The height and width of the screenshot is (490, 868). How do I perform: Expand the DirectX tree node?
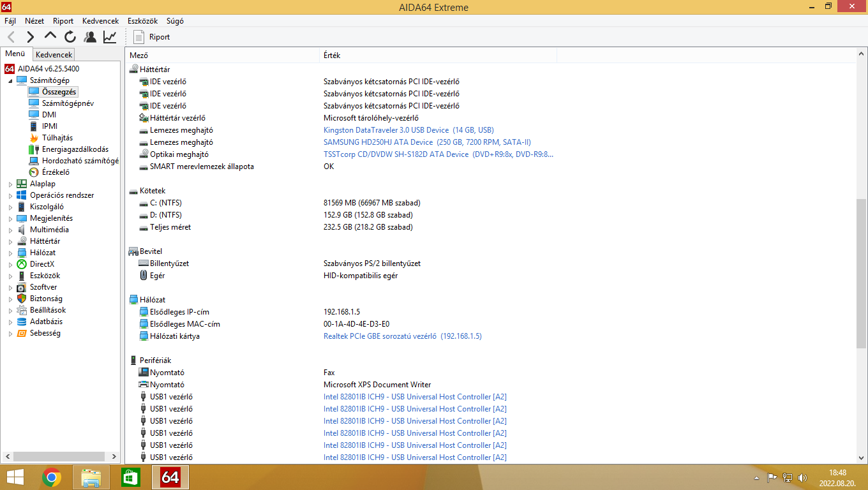pyautogui.click(x=10, y=264)
